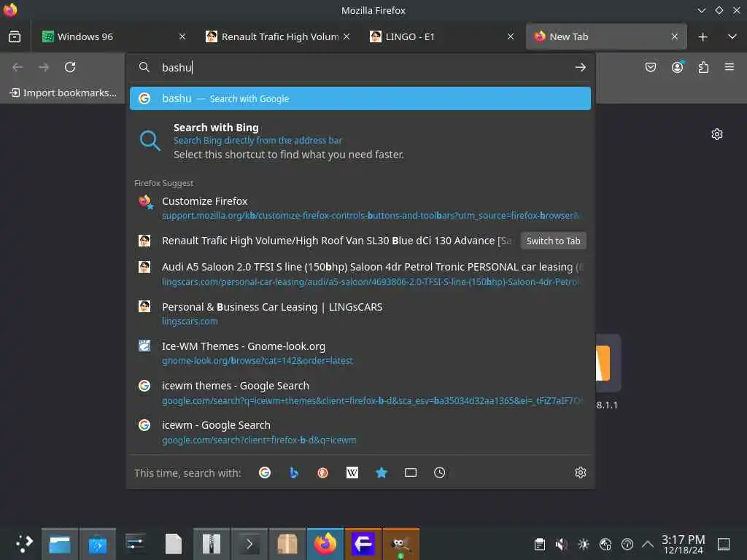Open screen brightness tray control
Viewport: 747px width, 560px height.
(x=583, y=544)
